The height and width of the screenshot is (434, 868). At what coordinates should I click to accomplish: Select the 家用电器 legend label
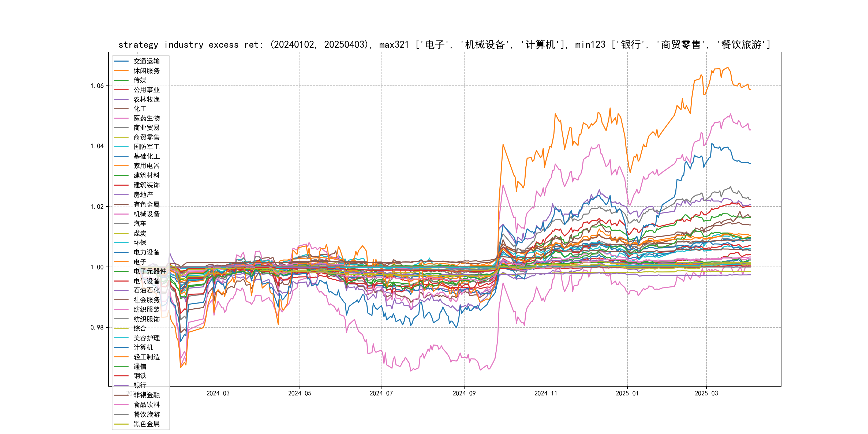[x=146, y=166]
